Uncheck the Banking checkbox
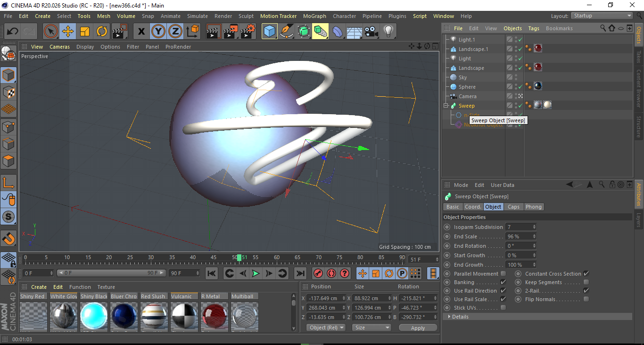This screenshot has width=644, height=345. [503, 282]
